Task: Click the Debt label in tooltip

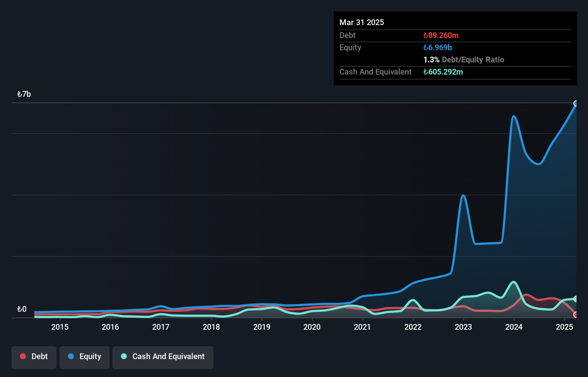Action: tap(347, 35)
